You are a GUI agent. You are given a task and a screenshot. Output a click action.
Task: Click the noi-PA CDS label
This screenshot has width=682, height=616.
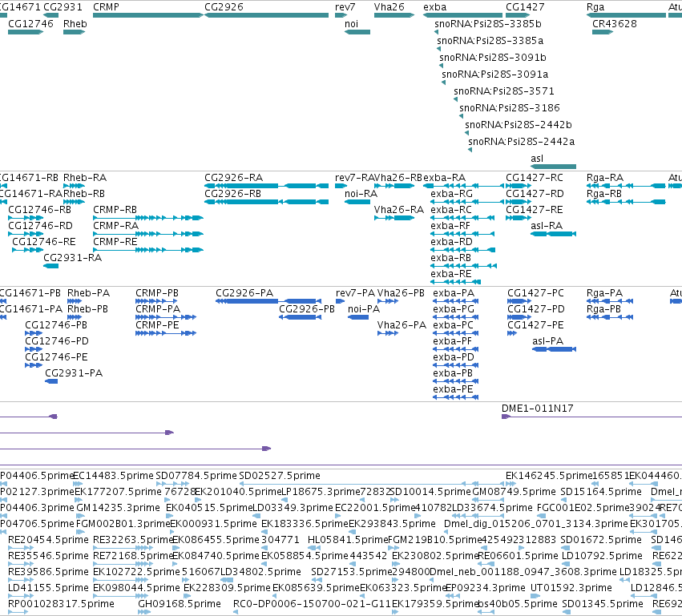364,309
